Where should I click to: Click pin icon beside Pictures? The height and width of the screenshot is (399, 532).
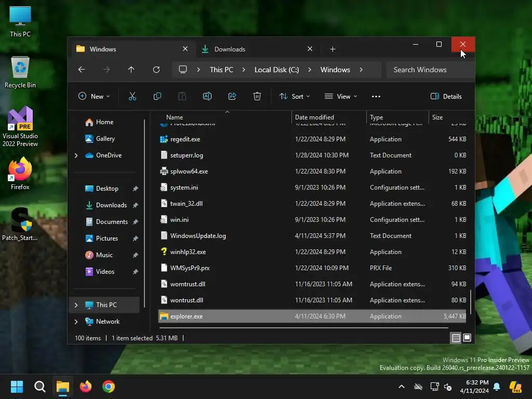136,238
